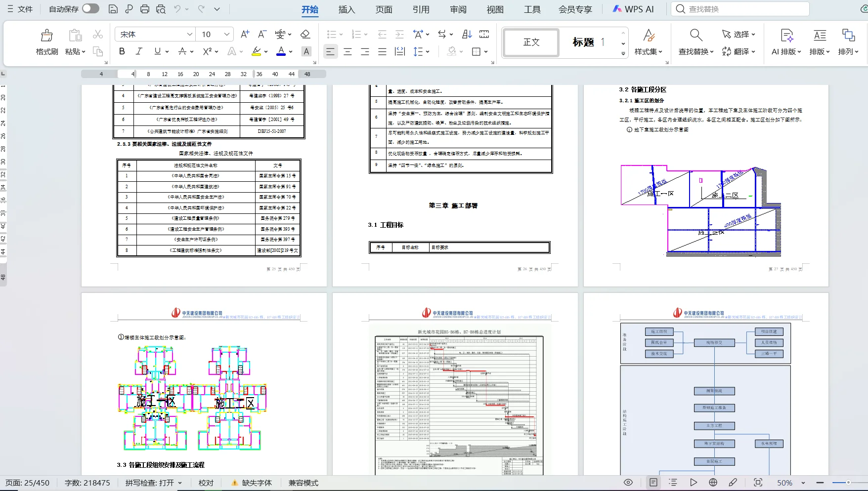Decrease paragraph indent

(382, 34)
